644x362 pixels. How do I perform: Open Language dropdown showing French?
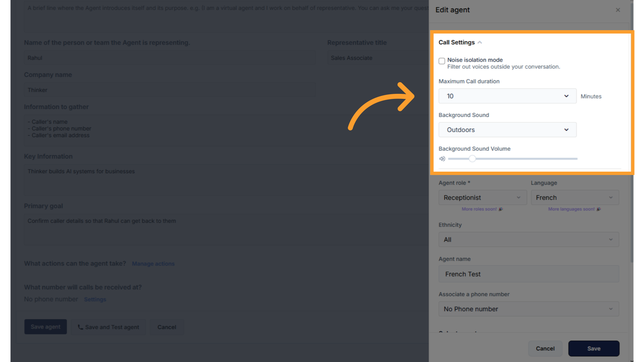click(x=575, y=198)
